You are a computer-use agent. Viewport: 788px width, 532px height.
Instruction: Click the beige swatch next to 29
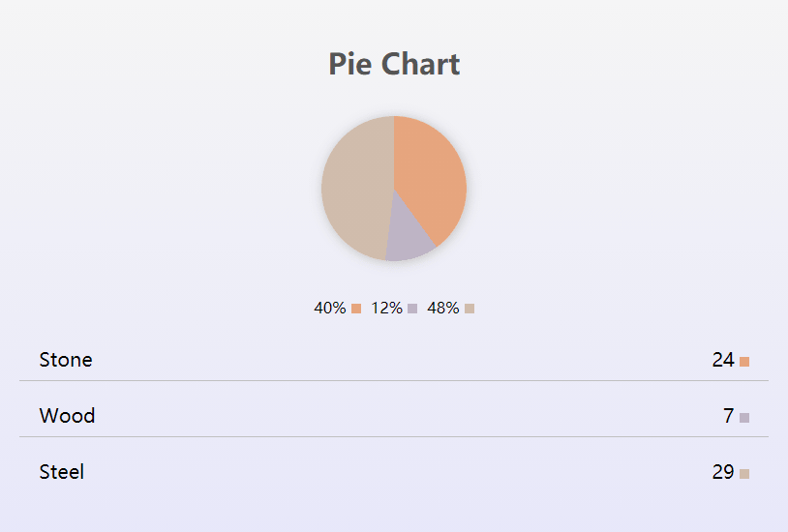click(744, 474)
